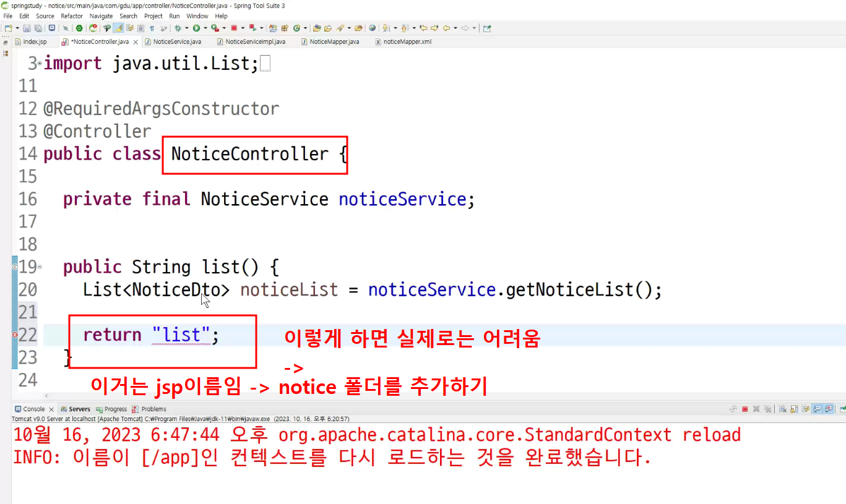Open the Search icon dropdown arrow
Screen dimensions: 846x504
coord(349,28)
